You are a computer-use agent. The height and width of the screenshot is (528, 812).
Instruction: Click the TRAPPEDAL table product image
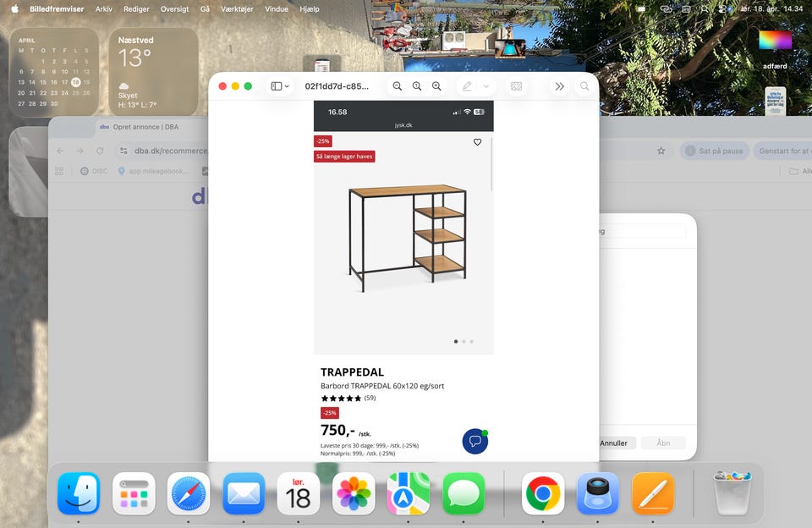pos(407,238)
